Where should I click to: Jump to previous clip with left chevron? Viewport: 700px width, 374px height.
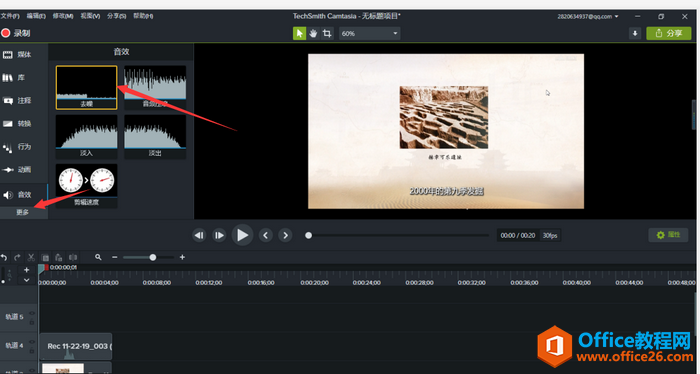click(x=266, y=235)
